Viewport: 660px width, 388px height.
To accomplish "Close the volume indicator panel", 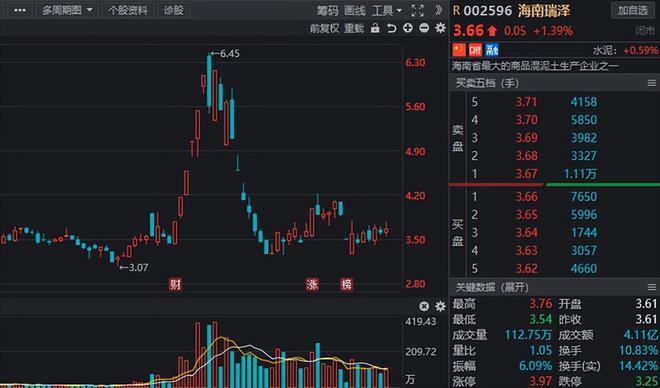I will (x=424, y=306).
